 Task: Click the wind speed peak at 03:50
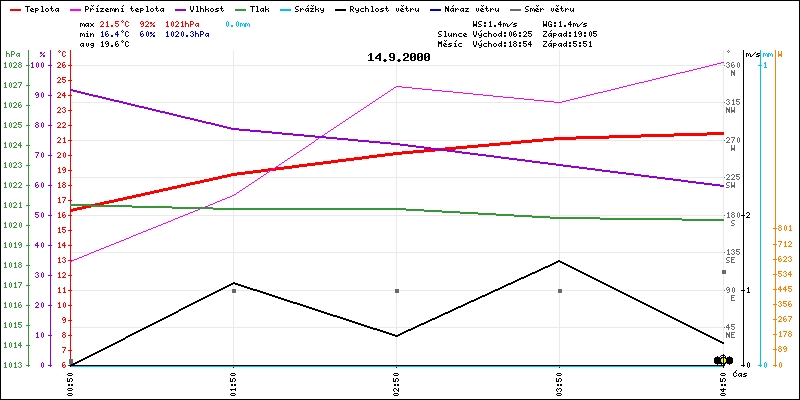click(x=559, y=261)
